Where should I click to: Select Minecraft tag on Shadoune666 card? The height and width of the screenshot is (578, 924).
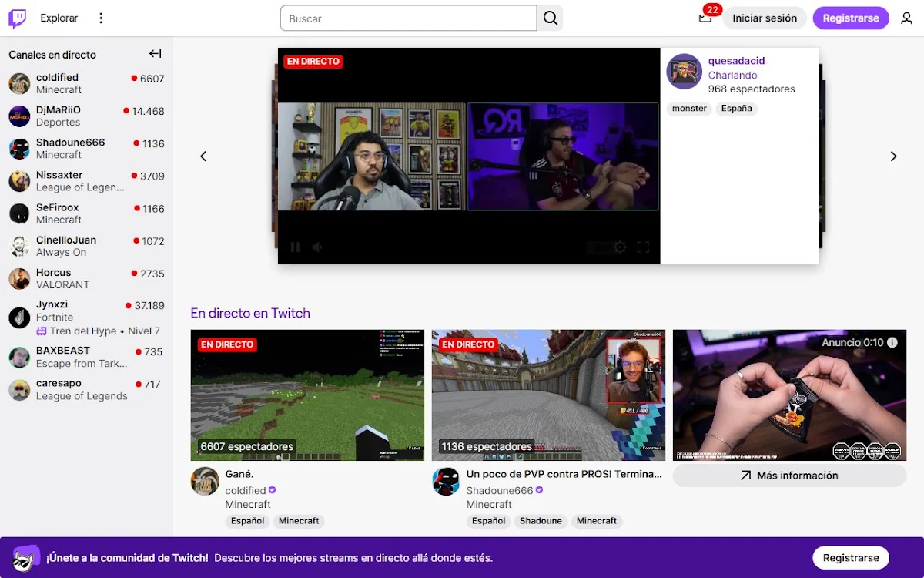[597, 521]
